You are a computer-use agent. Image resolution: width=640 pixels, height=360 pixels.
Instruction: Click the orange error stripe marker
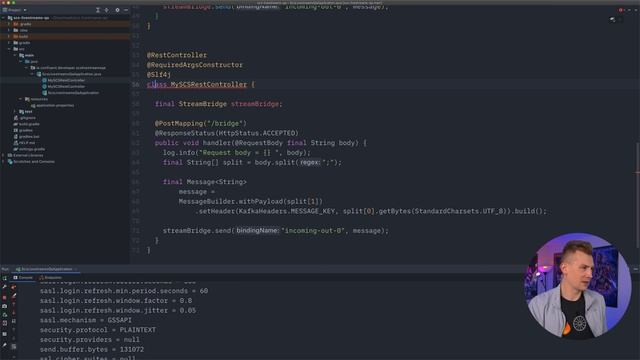coord(638,173)
